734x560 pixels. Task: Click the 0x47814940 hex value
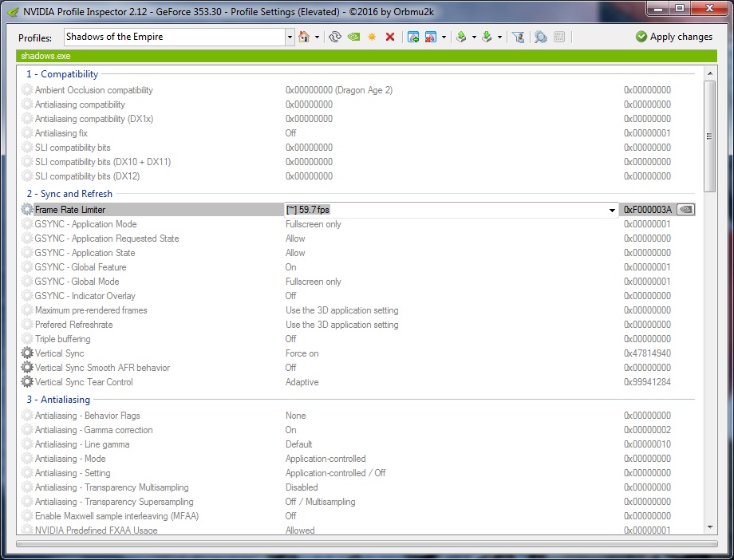point(647,353)
